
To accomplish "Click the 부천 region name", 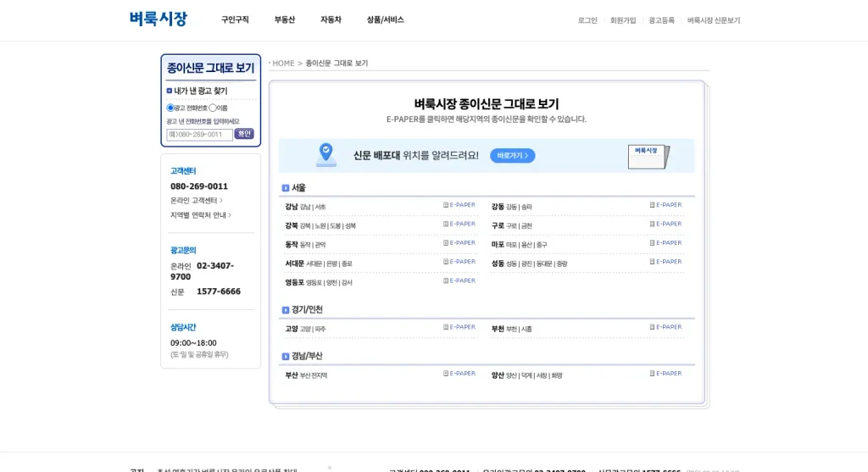I will pos(498,329).
